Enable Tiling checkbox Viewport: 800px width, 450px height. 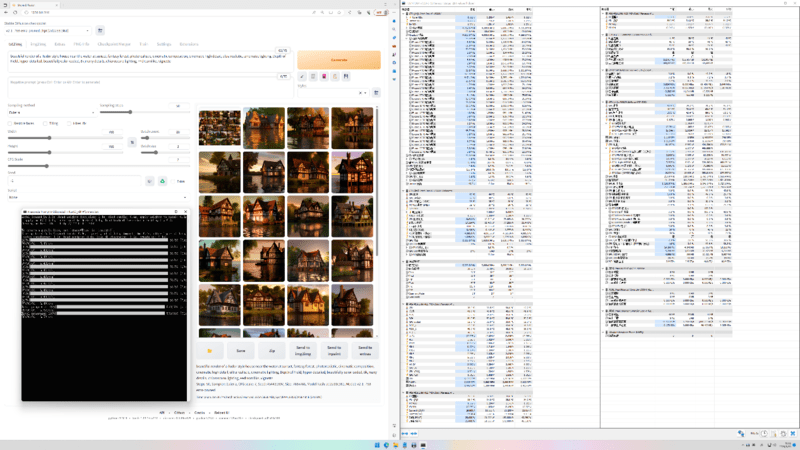[45, 123]
